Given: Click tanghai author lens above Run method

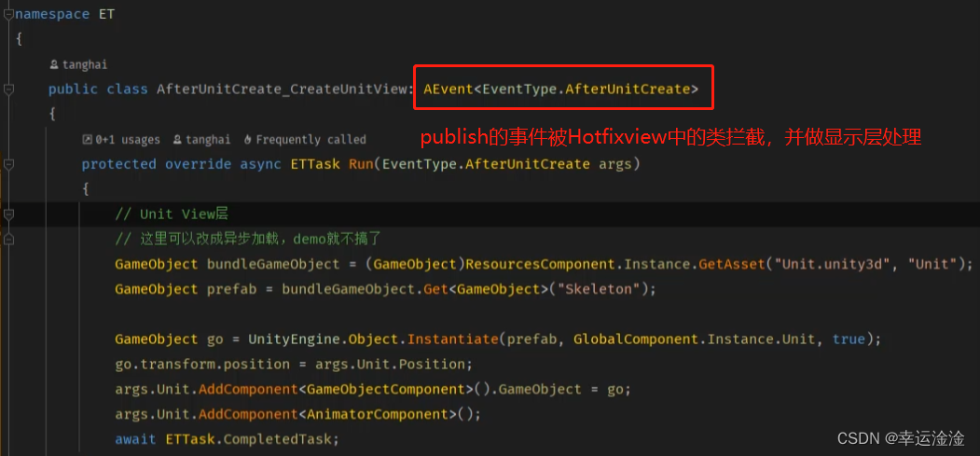Looking at the screenshot, I should tap(201, 140).
